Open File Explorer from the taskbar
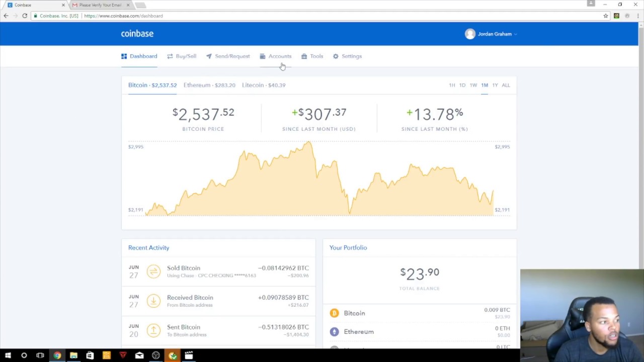The width and height of the screenshot is (644, 362). pyautogui.click(x=73, y=355)
